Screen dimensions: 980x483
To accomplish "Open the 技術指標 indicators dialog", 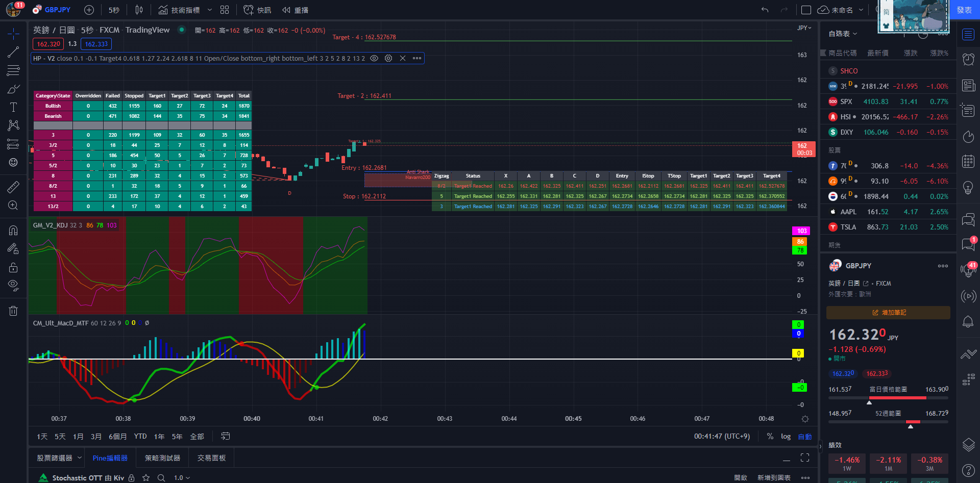I will click(179, 10).
